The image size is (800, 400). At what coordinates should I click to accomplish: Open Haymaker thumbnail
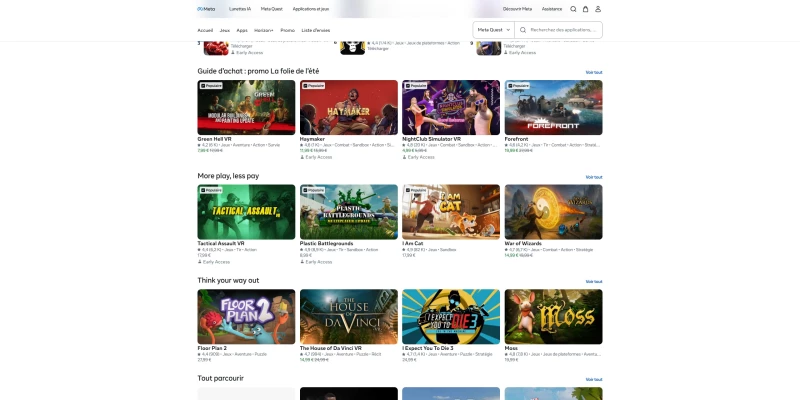tap(348, 107)
